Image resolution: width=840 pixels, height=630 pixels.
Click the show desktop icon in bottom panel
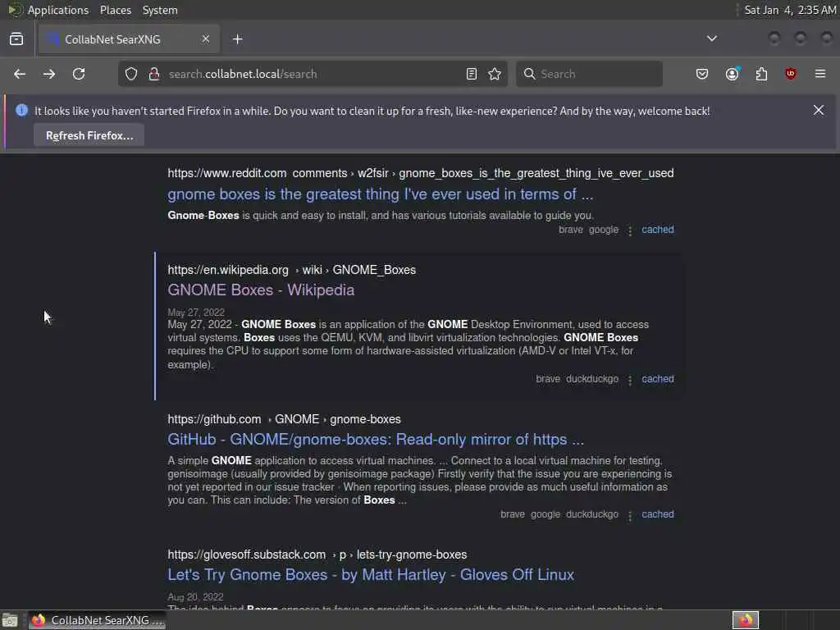click(x=10, y=621)
